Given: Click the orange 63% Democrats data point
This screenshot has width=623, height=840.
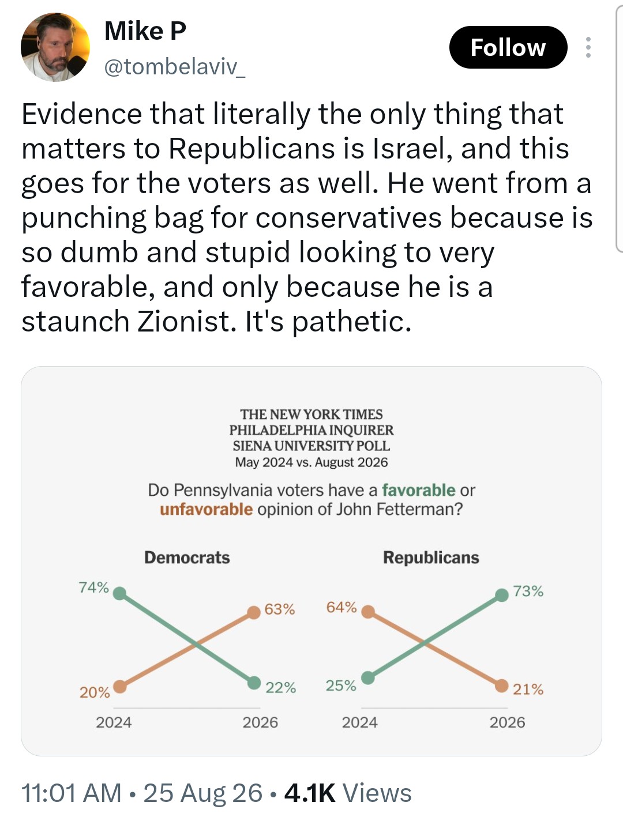Looking at the screenshot, I should (254, 612).
